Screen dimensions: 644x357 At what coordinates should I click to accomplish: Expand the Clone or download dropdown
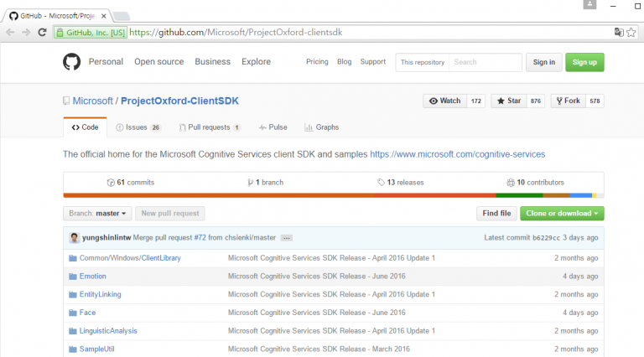pyautogui.click(x=561, y=214)
